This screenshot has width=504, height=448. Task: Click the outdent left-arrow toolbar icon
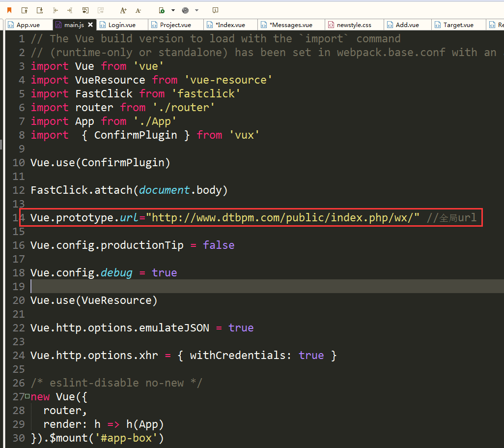click(56, 10)
